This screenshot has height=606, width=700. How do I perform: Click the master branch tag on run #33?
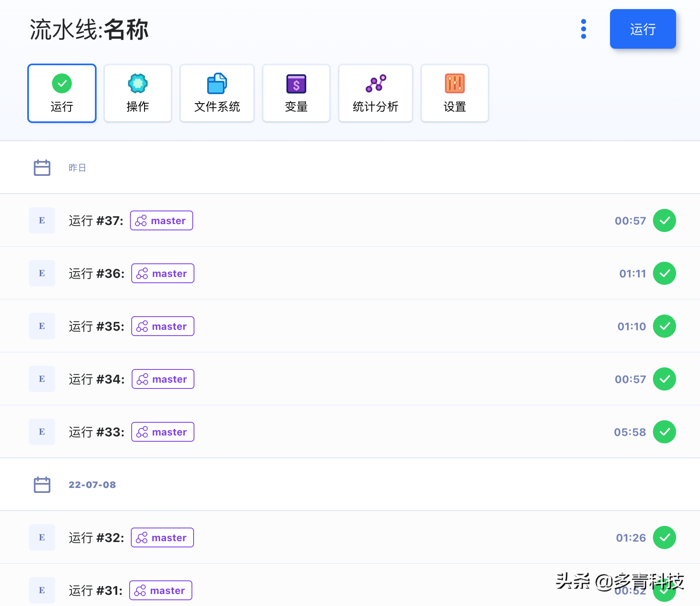pos(163,432)
